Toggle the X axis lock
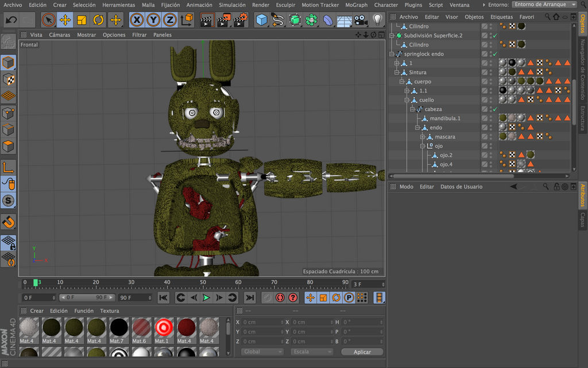This screenshot has width=588, height=368. (x=137, y=20)
